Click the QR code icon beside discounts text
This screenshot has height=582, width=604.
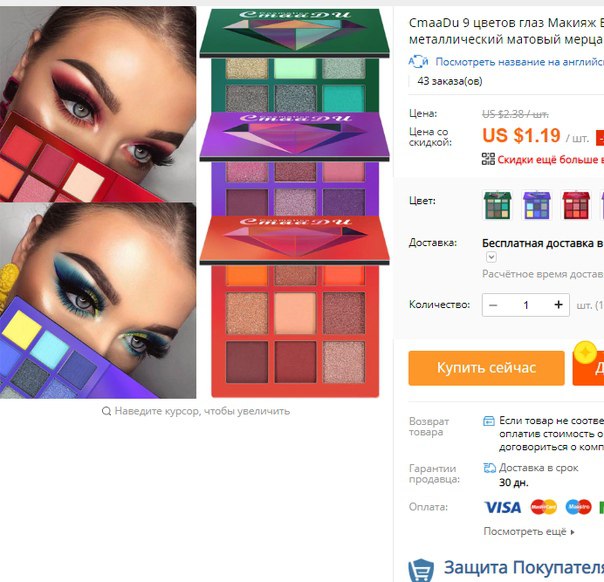[488, 159]
